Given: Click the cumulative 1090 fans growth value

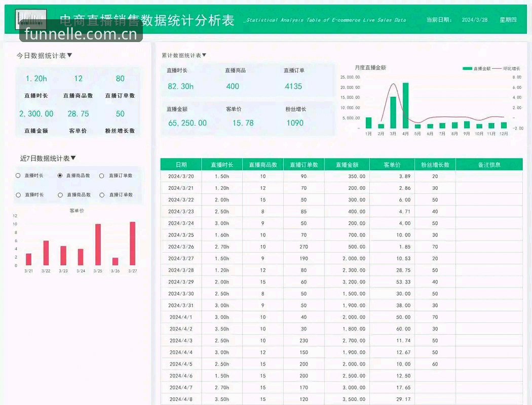Looking at the screenshot, I should click(x=295, y=123).
